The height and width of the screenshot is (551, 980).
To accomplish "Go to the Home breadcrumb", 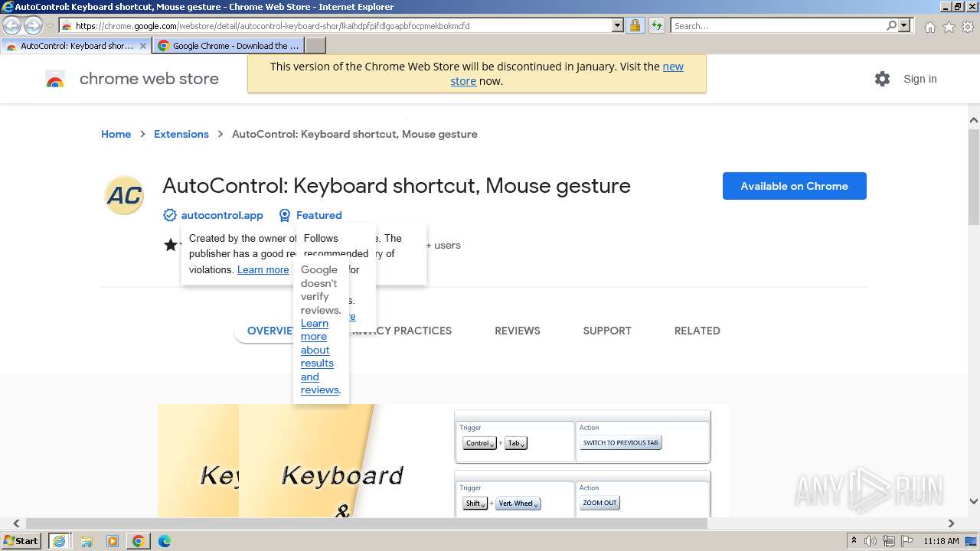I will pos(116,134).
